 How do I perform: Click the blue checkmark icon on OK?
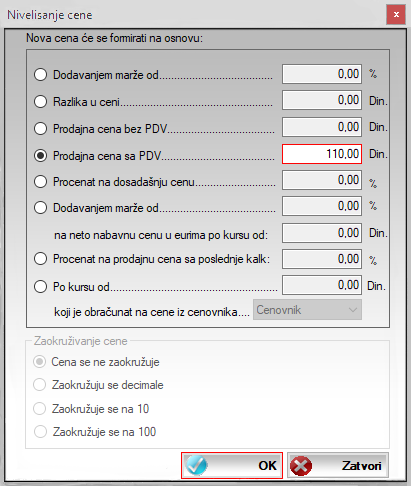point(197,465)
